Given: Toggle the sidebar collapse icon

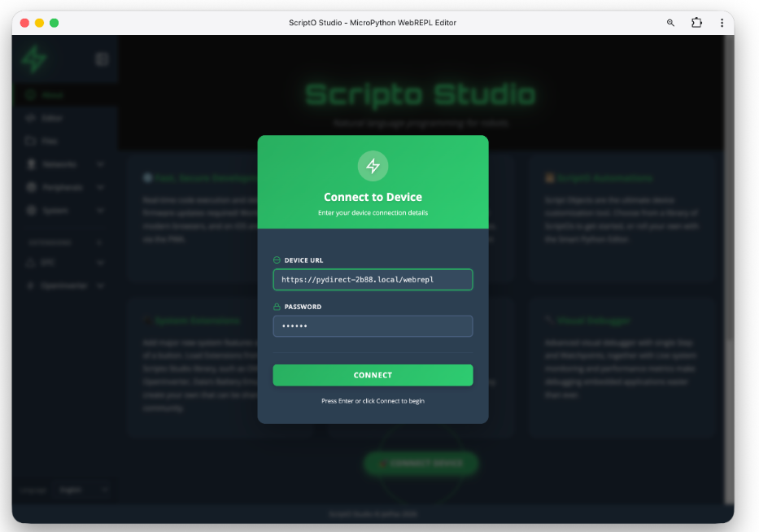Looking at the screenshot, I should pos(102,59).
